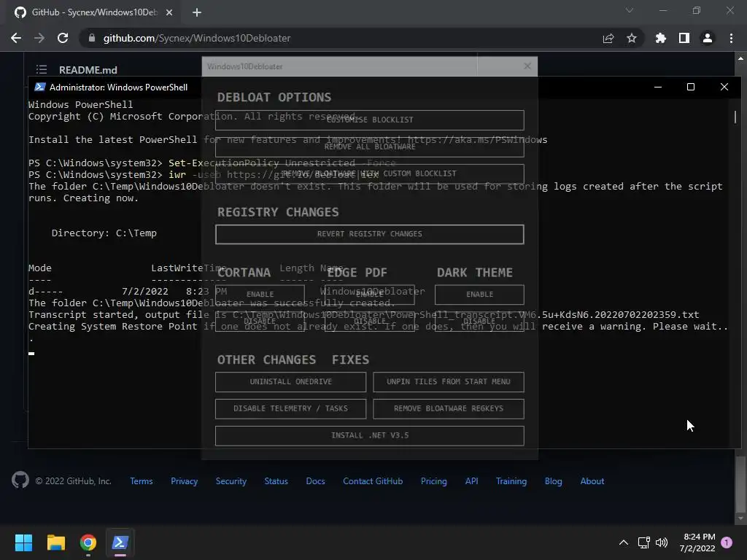The width and height of the screenshot is (747, 560).
Task: Open network status tray icon
Action: click(x=643, y=542)
